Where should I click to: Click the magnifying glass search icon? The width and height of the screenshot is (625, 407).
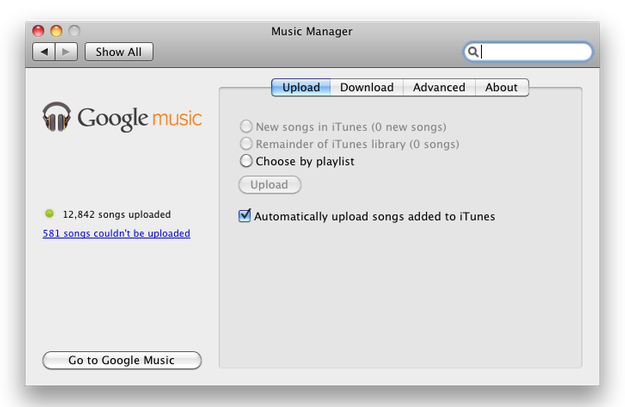(x=473, y=52)
